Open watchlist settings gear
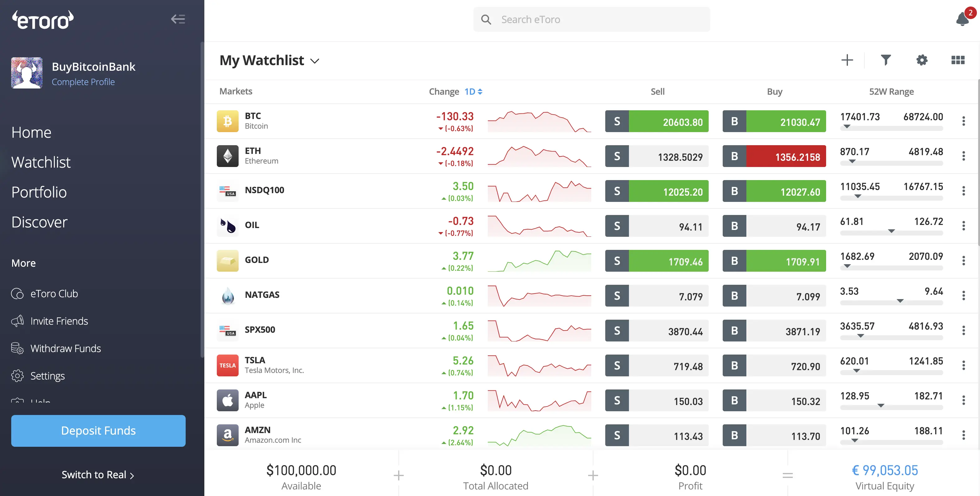Image resolution: width=980 pixels, height=496 pixels. point(922,60)
